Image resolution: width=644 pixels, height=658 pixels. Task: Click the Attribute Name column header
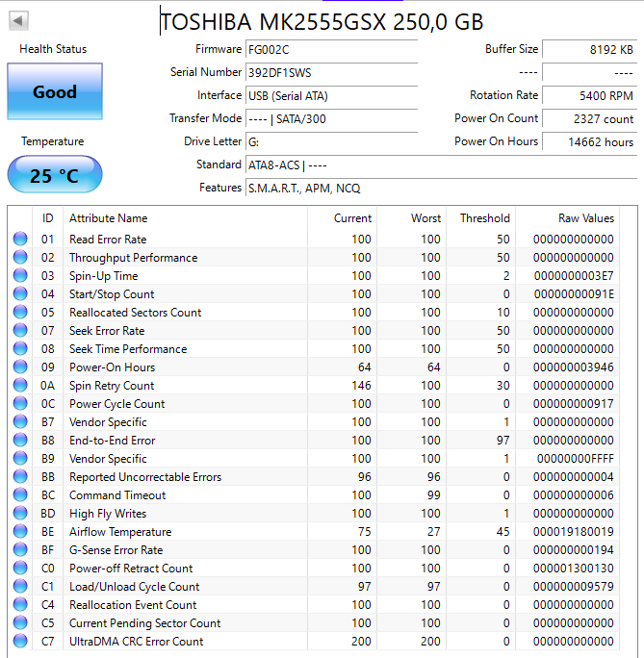click(108, 218)
